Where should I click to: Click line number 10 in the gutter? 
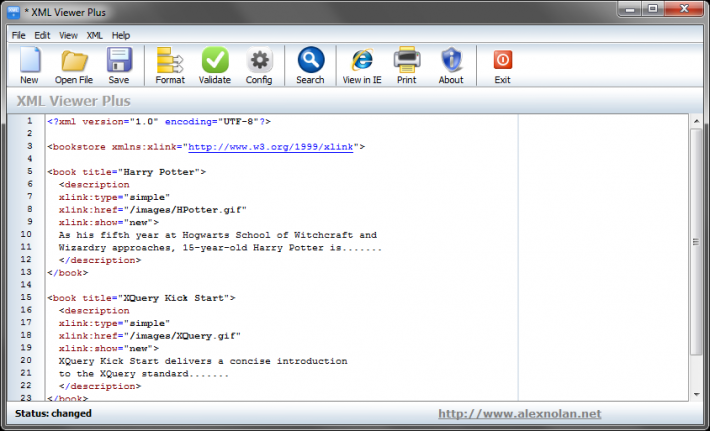click(x=26, y=235)
